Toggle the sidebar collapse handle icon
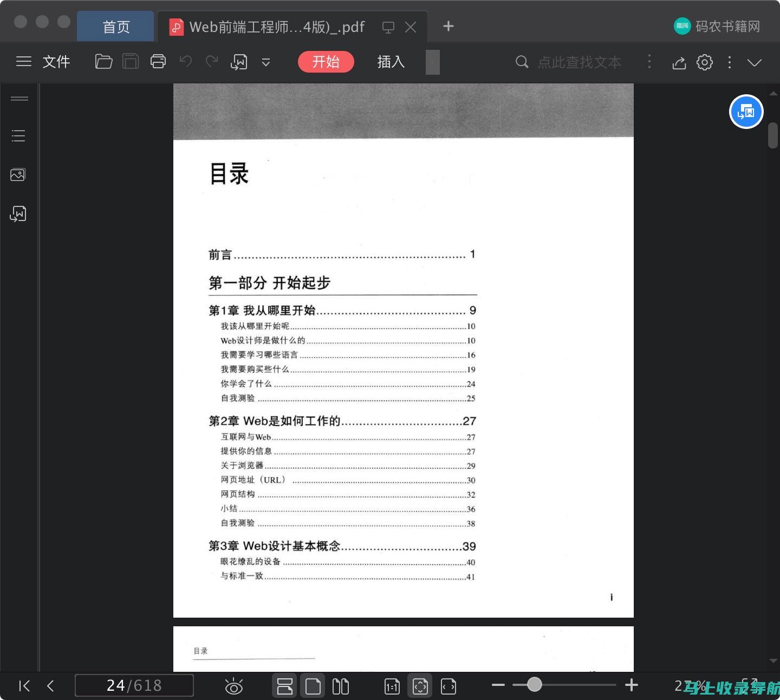 pos(19,99)
